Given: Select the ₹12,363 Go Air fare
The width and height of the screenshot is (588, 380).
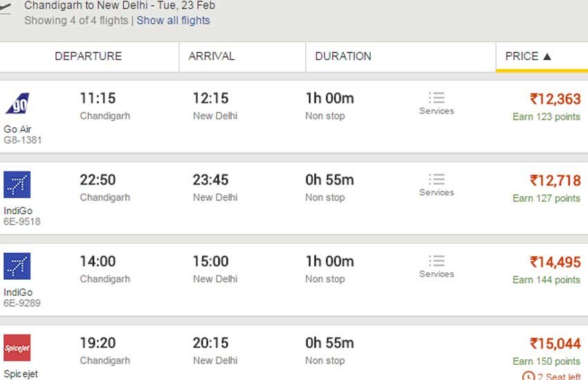Looking at the screenshot, I should tap(555, 99).
